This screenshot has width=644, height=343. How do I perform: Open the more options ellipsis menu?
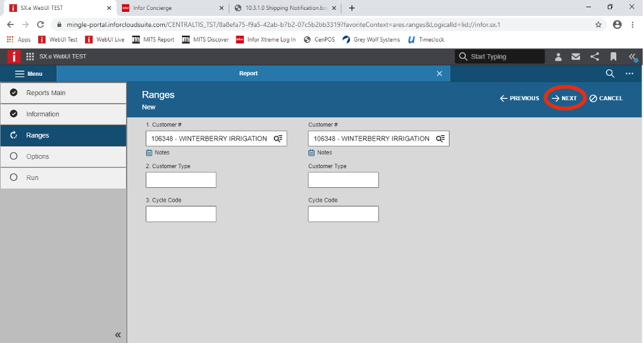(629, 74)
